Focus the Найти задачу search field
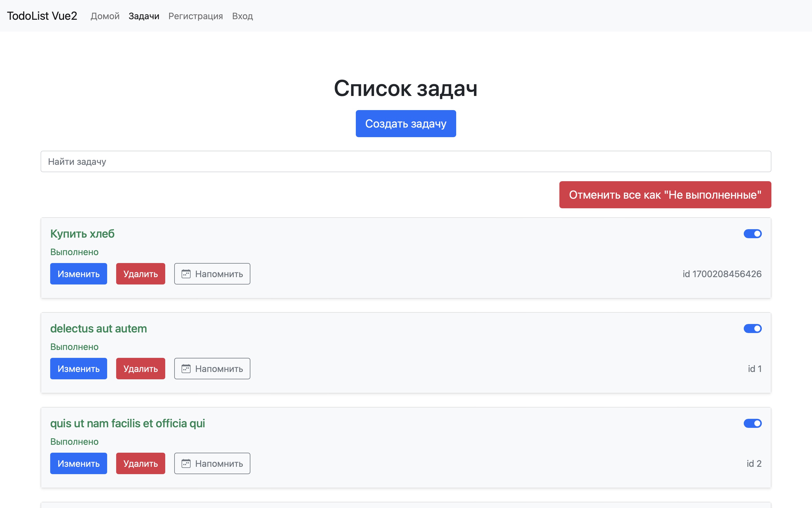Image resolution: width=812 pixels, height=508 pixels. point(406,162)
